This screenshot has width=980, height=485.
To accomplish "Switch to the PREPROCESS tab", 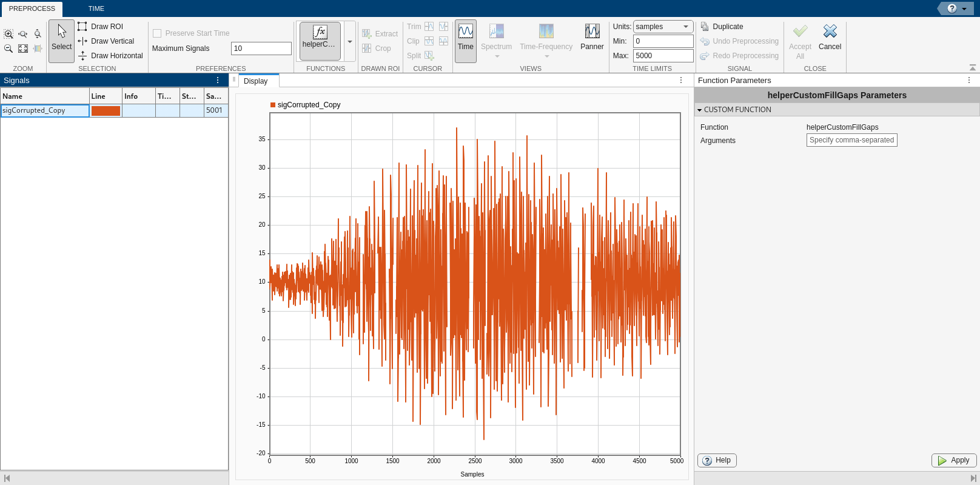I will click(x=32, y=8).
